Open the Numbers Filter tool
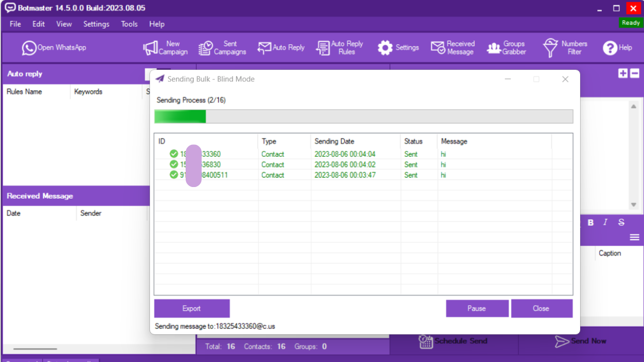 pos(565,48)
